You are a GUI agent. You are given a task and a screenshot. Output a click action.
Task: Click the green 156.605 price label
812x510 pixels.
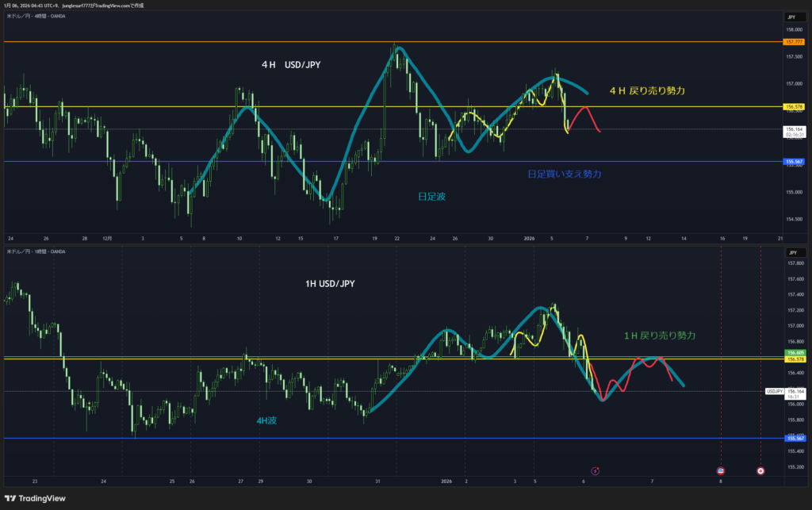794,352
